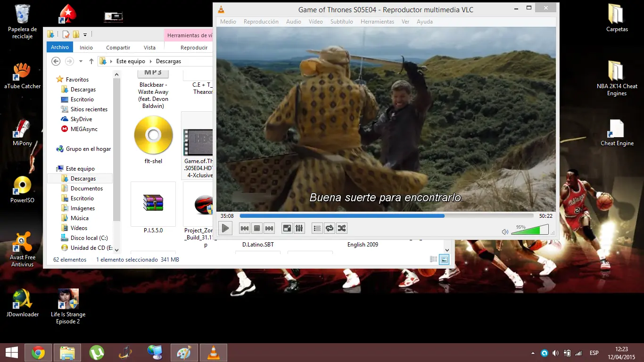The height and width of the screenshot is (362, 644).
Task: Go back in Explorer navigation
Action: [x=56, y=61]
